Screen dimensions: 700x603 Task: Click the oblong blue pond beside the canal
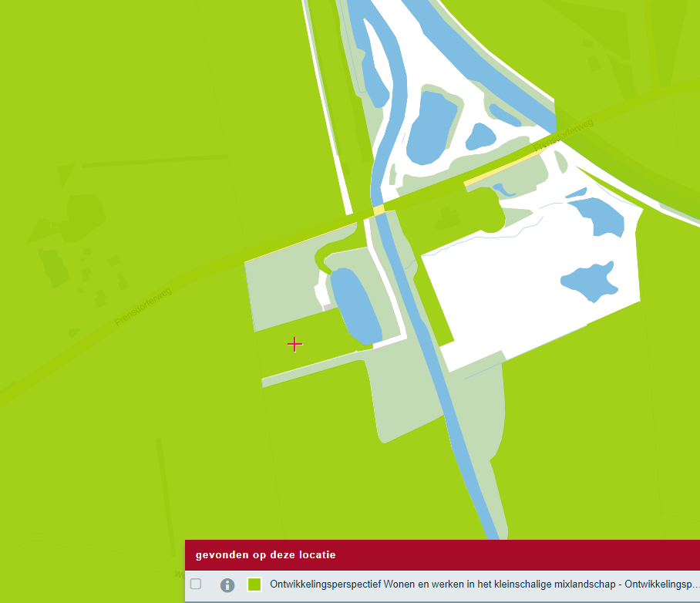(x=355, y=306)
